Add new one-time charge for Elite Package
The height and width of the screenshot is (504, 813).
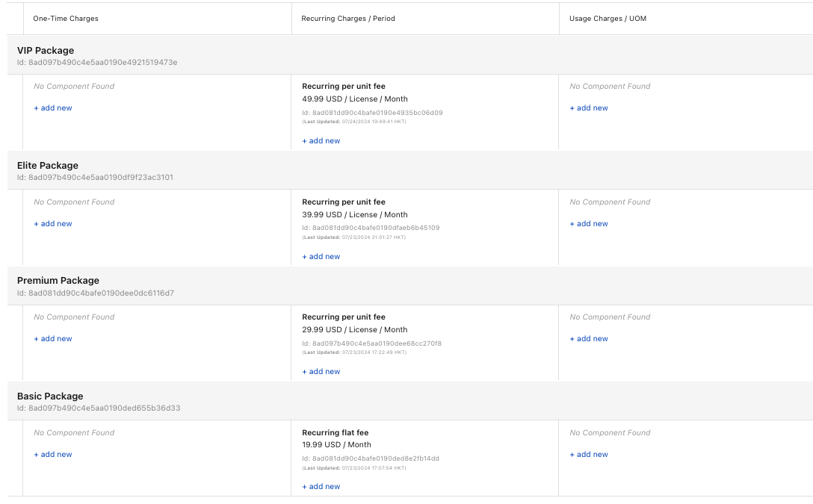tap(52, 223)
